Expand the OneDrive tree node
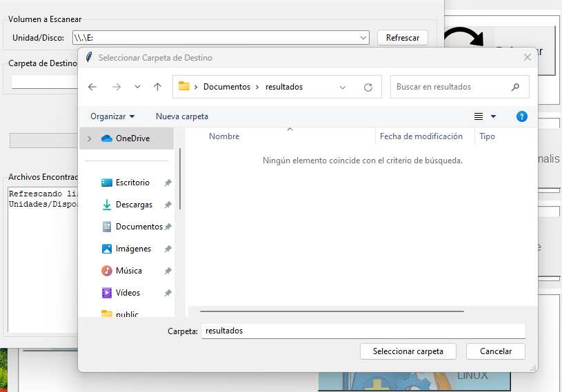Image resolution: width=562 pixels, height=392 pixels. (90, 138)
